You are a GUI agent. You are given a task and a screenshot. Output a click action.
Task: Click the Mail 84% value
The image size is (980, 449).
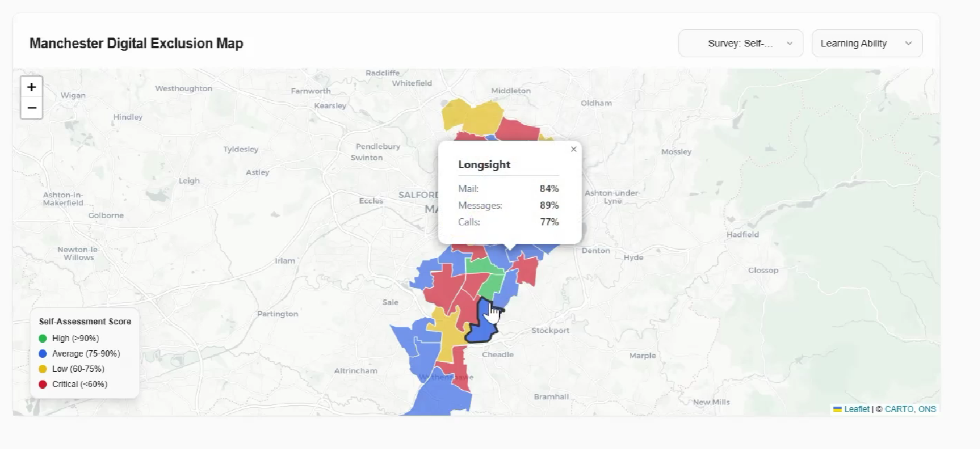point(549,188)
